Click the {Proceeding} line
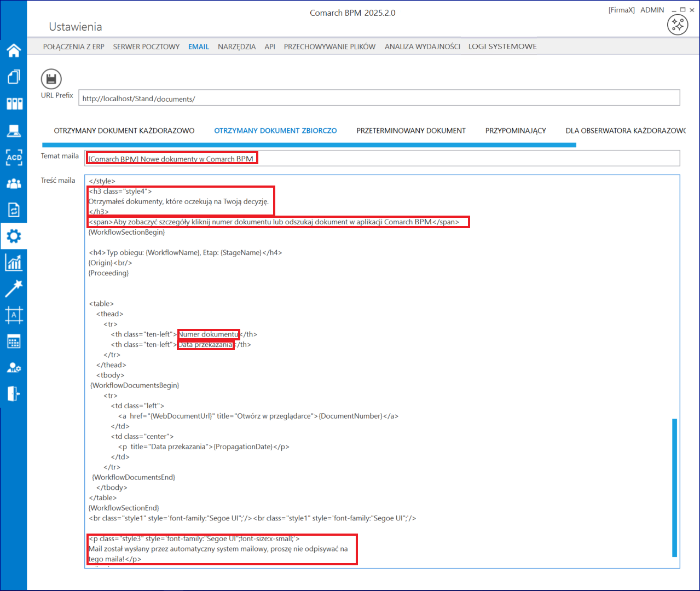The height and width of the screenshot is (591, 700). [x=109, y=273]
